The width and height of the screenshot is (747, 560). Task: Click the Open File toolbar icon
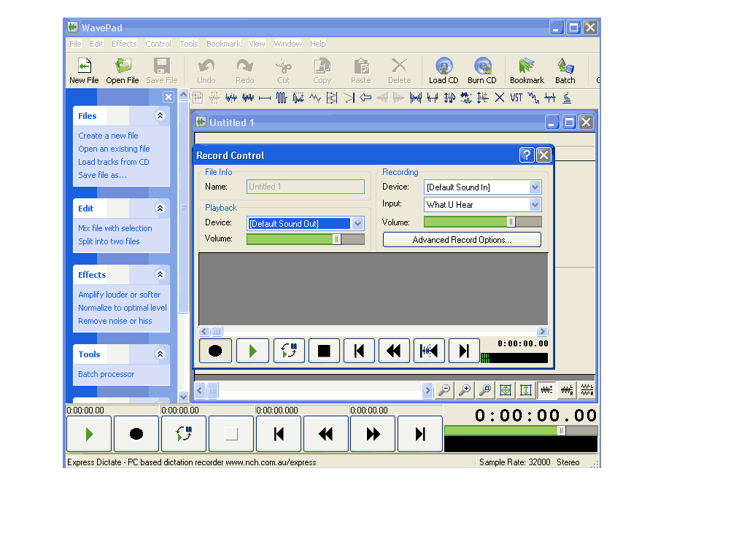click(123, 71)
